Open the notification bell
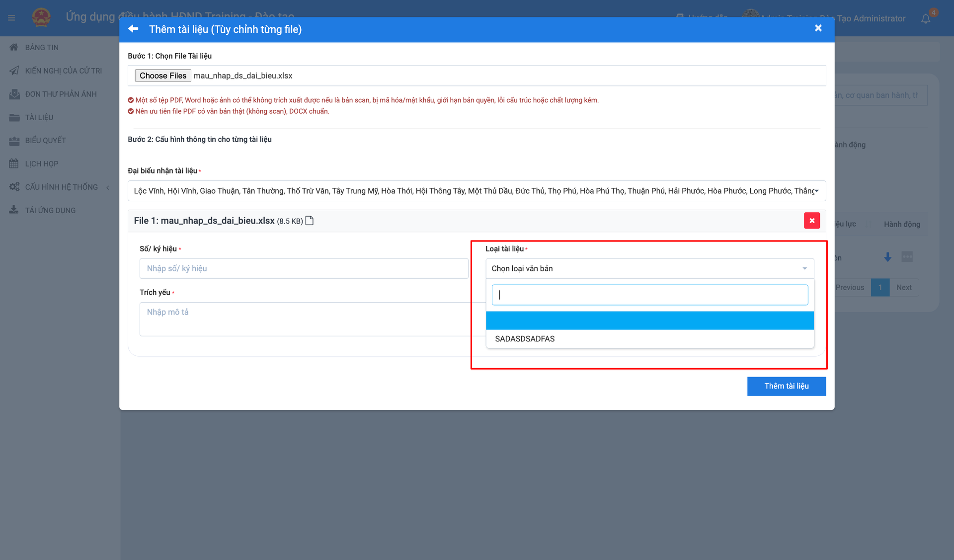The image size is (954, 560). pyautogui.click(x=925, y=19)
